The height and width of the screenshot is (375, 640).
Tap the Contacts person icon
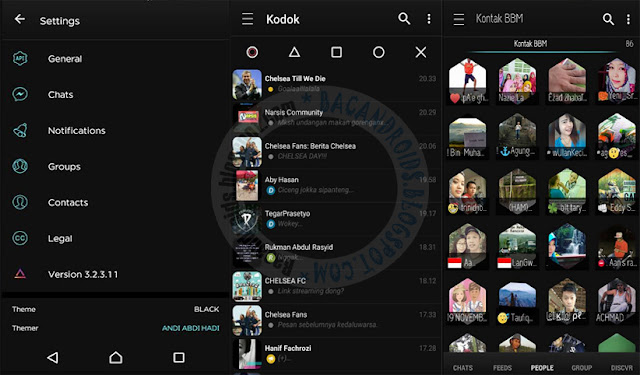pyautogui.click(x=20, y=202)
